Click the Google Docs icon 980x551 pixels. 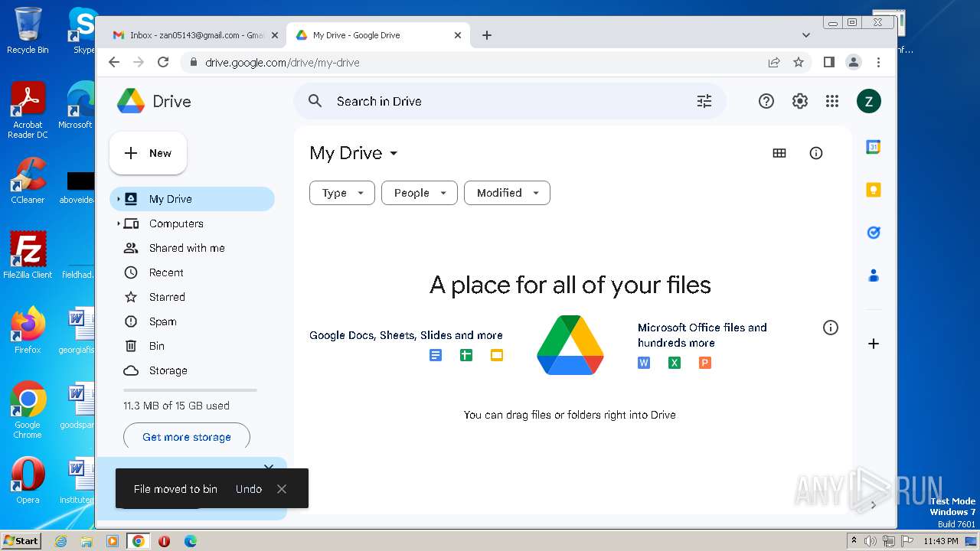click(436, 355)
